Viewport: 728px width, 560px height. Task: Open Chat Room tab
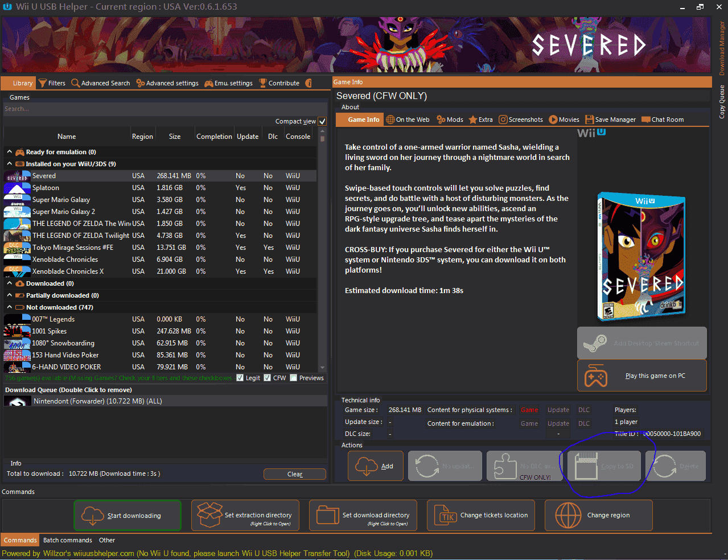coord(663,120)
